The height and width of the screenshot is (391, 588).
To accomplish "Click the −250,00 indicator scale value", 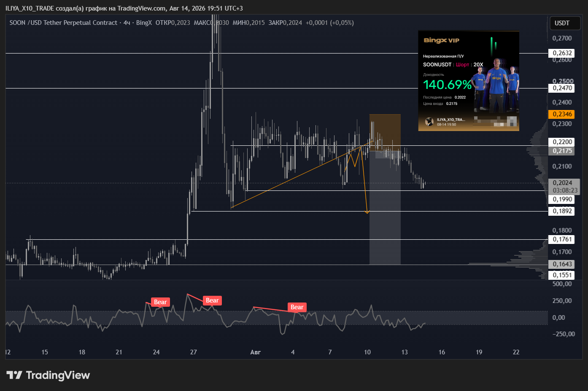I will (x=564, y=334).
